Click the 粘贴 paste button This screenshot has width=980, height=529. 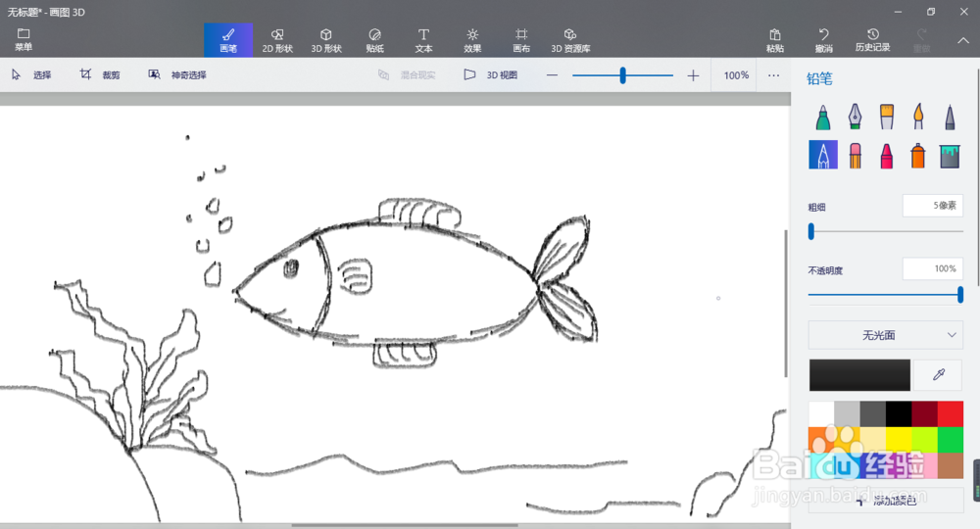click(775, 40)
